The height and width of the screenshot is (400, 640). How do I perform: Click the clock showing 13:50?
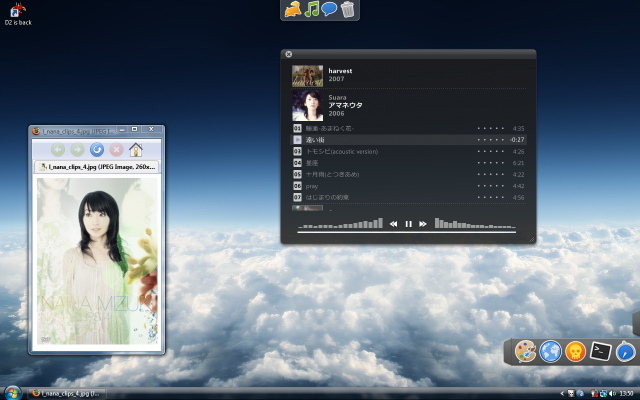626,393
